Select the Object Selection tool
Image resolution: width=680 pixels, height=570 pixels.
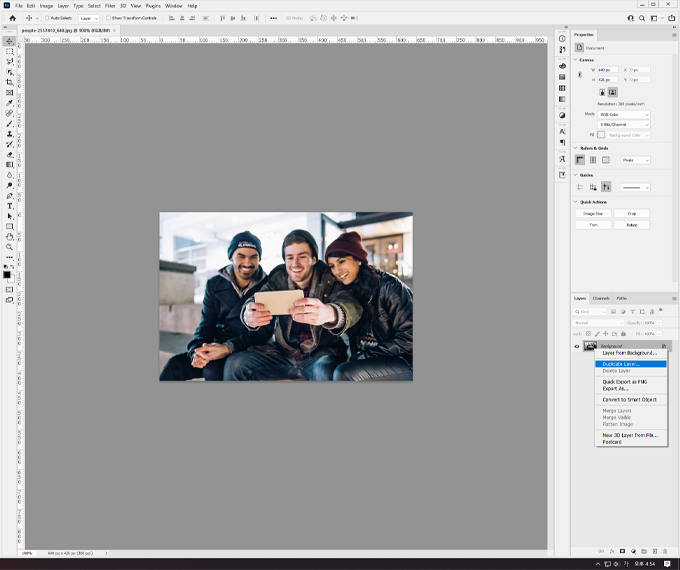(9, 72)
